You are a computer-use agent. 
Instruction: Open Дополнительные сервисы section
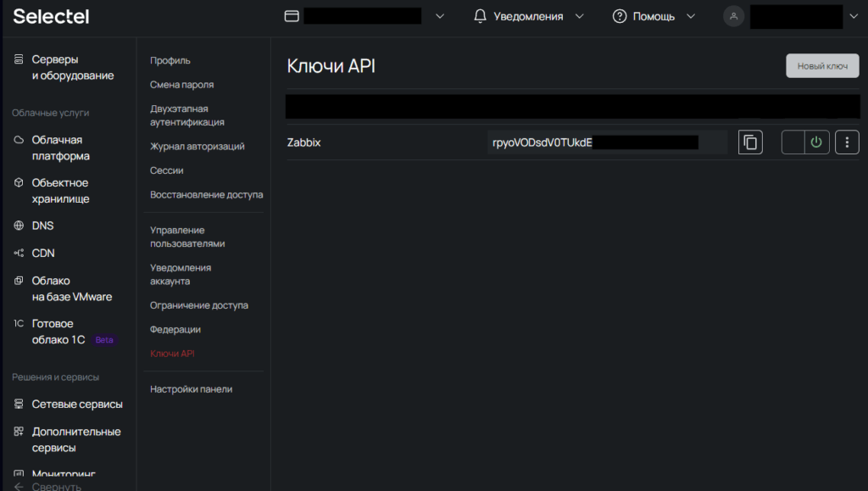coord(75,439)
